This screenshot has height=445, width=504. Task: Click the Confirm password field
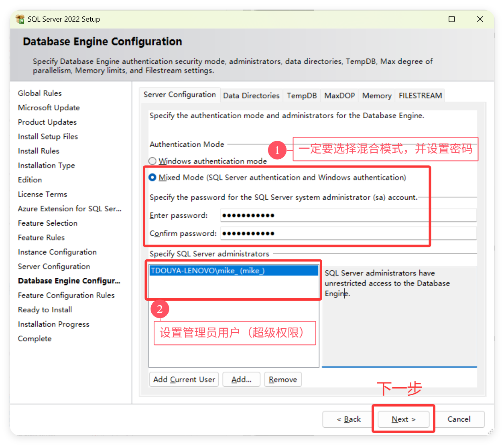click(348, 233)
